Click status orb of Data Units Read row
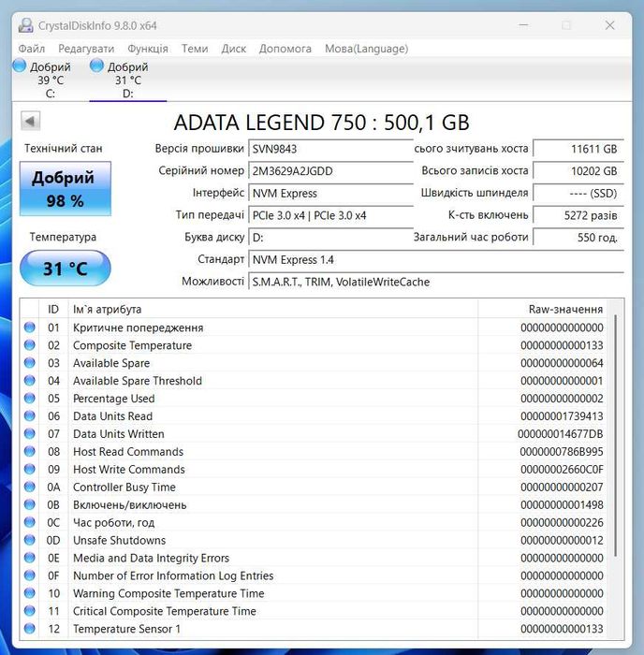This screenshot has height=655, width=644. (x=30, y=415)
